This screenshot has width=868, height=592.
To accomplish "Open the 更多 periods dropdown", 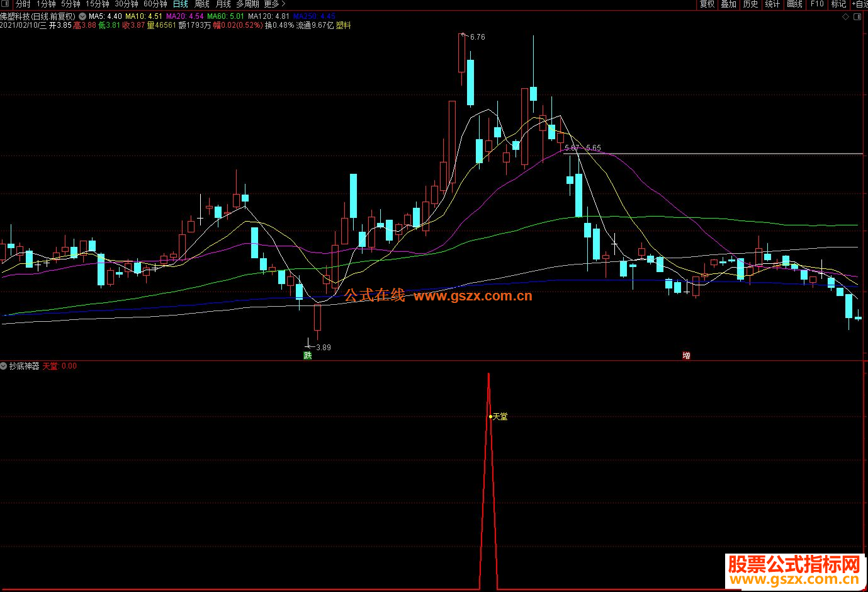I will coord(274,4).
